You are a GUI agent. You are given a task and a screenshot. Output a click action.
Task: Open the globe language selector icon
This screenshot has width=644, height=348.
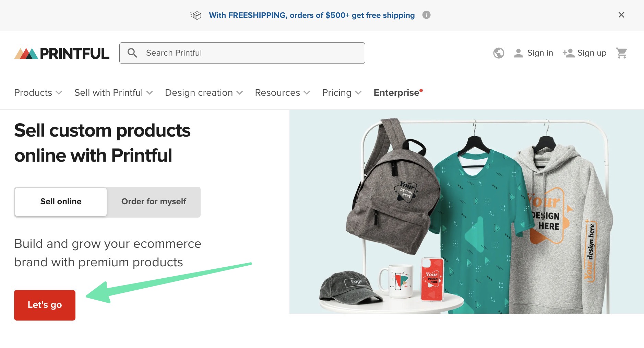point(499,53)
